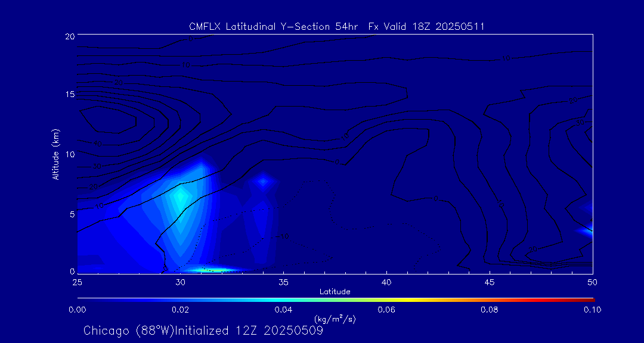Click the colorbar above the 0.04 label
Screen dimensions: 644x343
(x=283, y=298)
